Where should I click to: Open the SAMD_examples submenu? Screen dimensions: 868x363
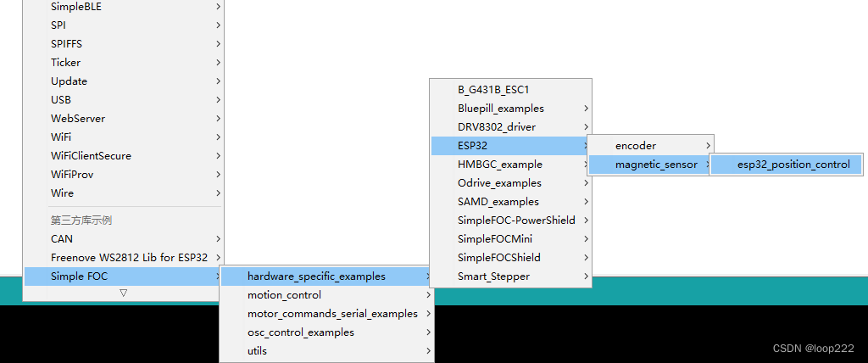pyautogui.click(x=510, y=202)
